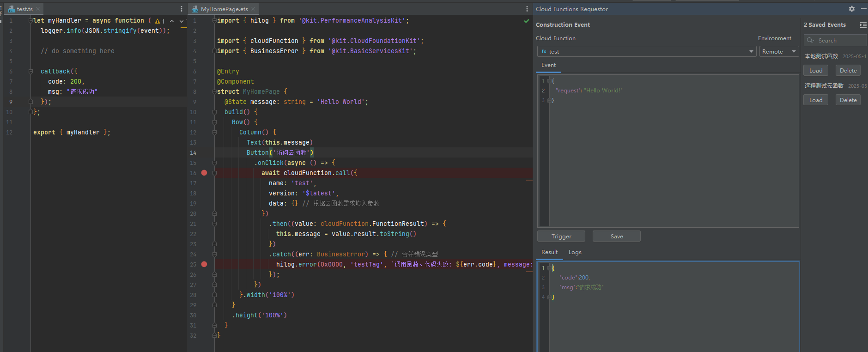Click the @Entry decorator on line 6

[x=228, y=71]
